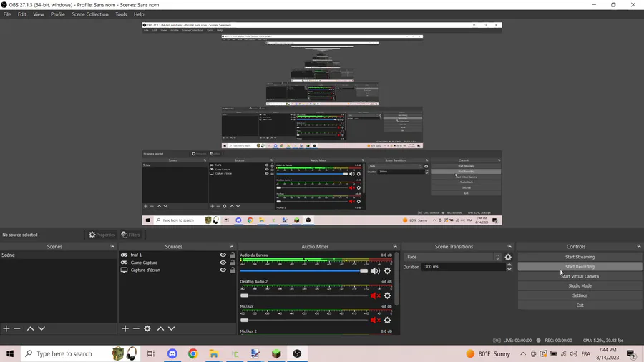Move scene down with arrow icon

[42, 328]
